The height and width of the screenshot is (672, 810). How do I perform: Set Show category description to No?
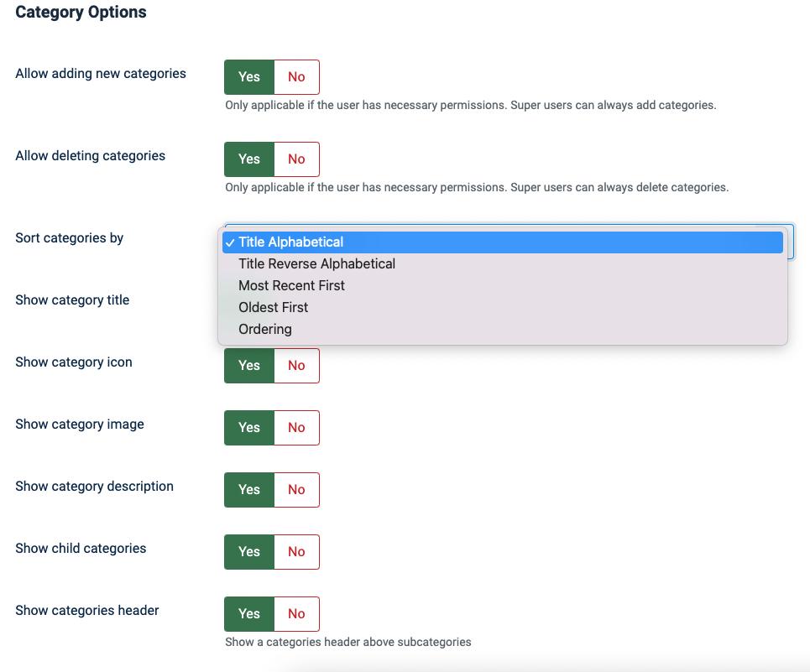[296, 489]
